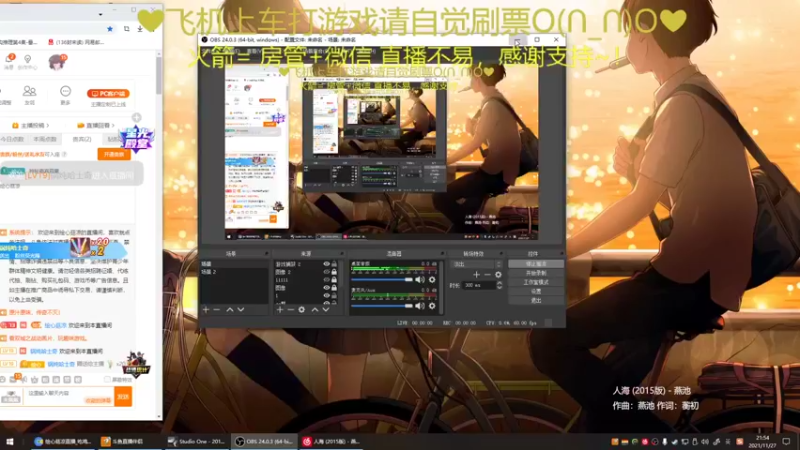Click 停止推流 button in OBS controls
The width and height of the screenshot is (800, 450).
coord(536,264)
